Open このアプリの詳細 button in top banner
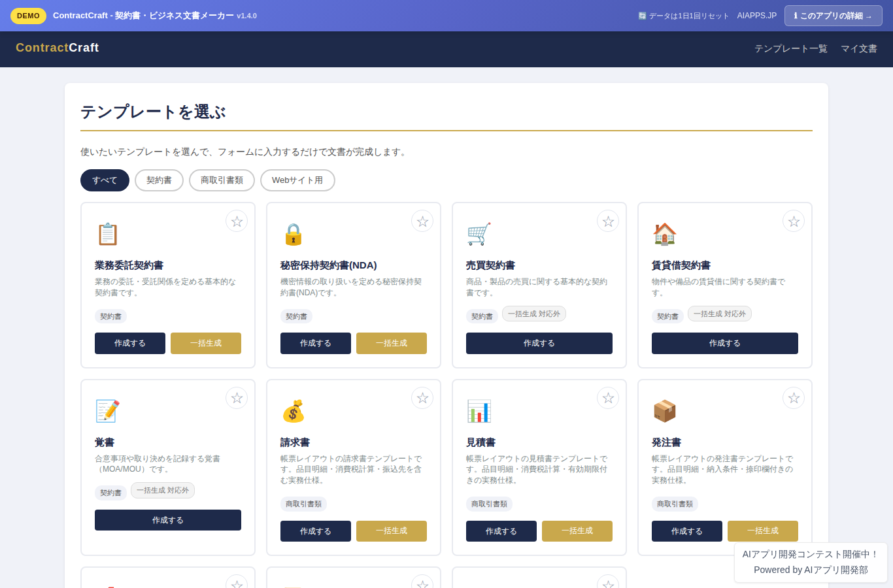Viewport: 893px width, 588px height. point(834,16)
